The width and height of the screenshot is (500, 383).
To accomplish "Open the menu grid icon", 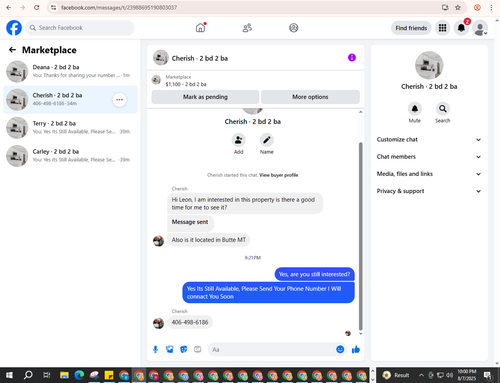I will point(442,28).
